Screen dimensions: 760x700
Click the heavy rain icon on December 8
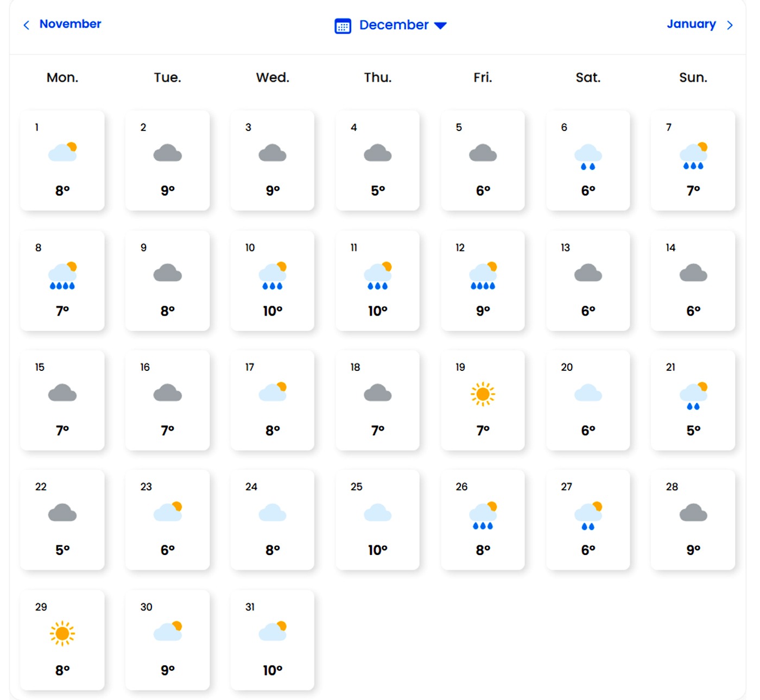click(x=62, y=275)
